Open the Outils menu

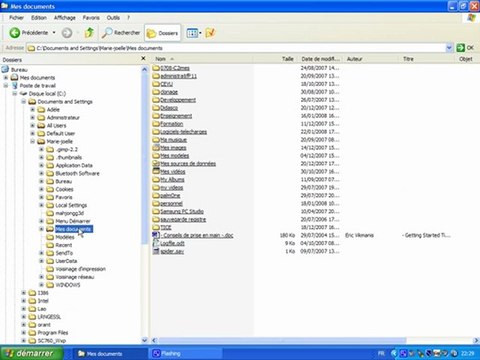pyautogui.click(x=113, y=18)
